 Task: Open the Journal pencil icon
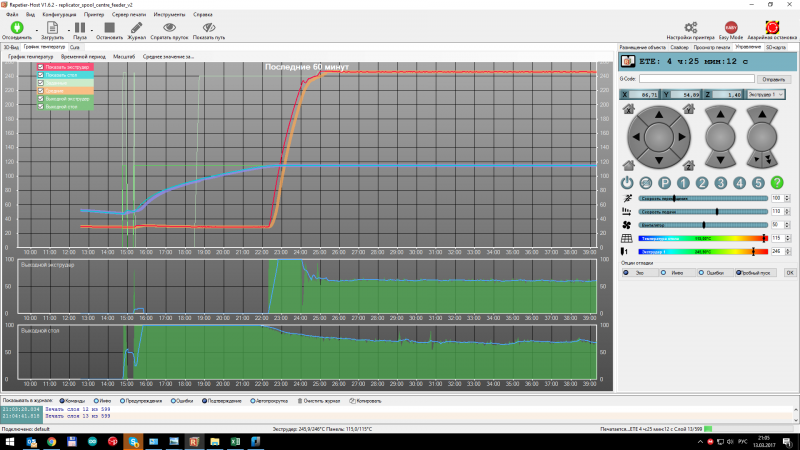pos(136,28)
